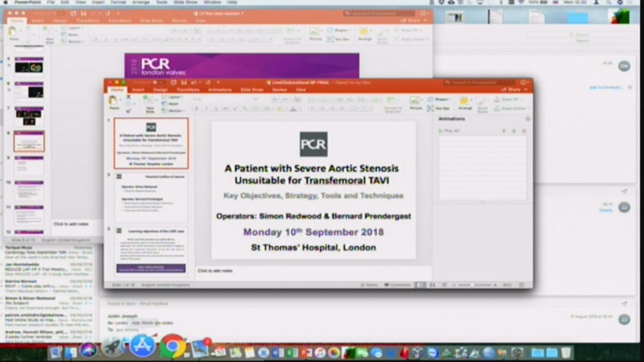The width and height of the screenshot is (644, 362).
Task: Switch to the Animations ribbon tab
Action: pos(220,89)
